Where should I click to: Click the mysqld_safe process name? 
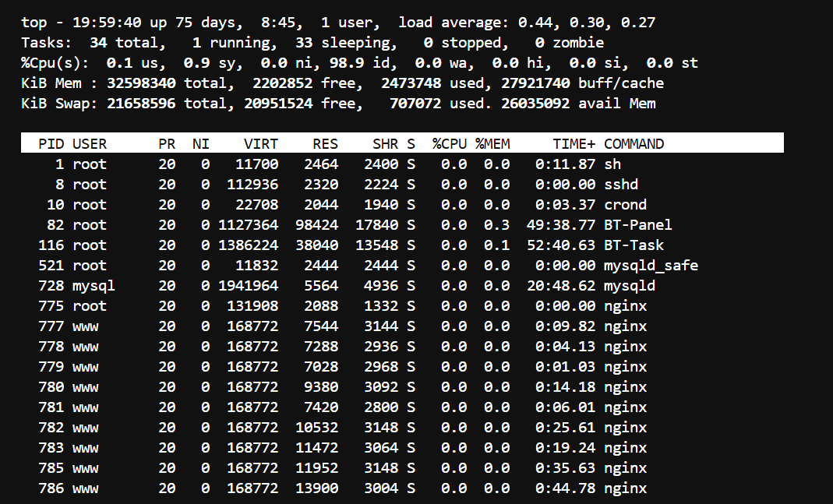[651, 266]
